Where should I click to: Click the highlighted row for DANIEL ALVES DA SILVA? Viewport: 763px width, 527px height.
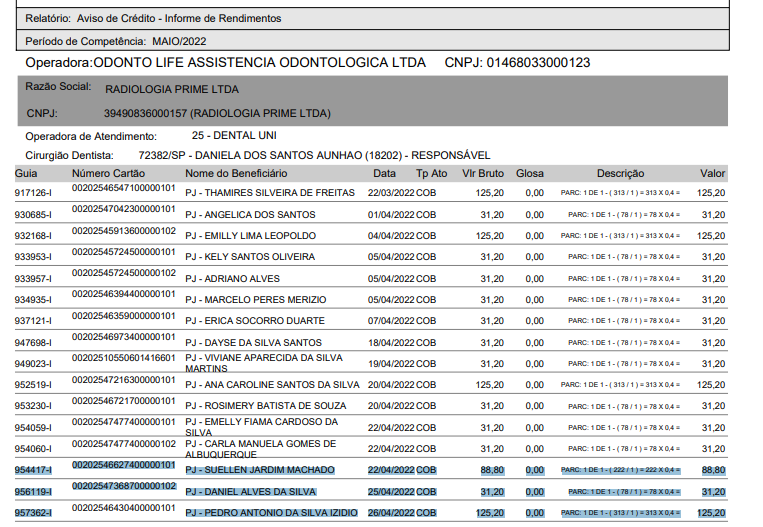(250, 492)
